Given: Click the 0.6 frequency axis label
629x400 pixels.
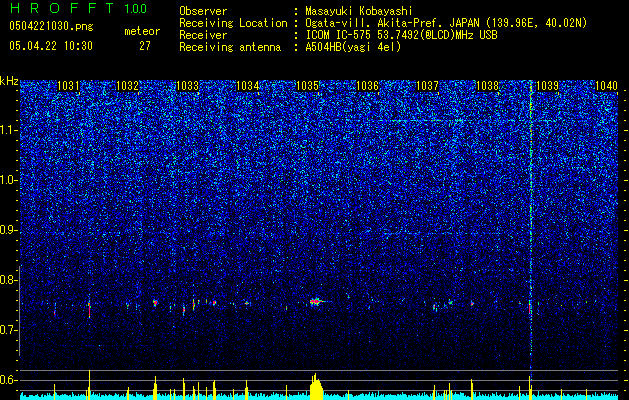Looking at the screenshot, I should pos(8,380).
